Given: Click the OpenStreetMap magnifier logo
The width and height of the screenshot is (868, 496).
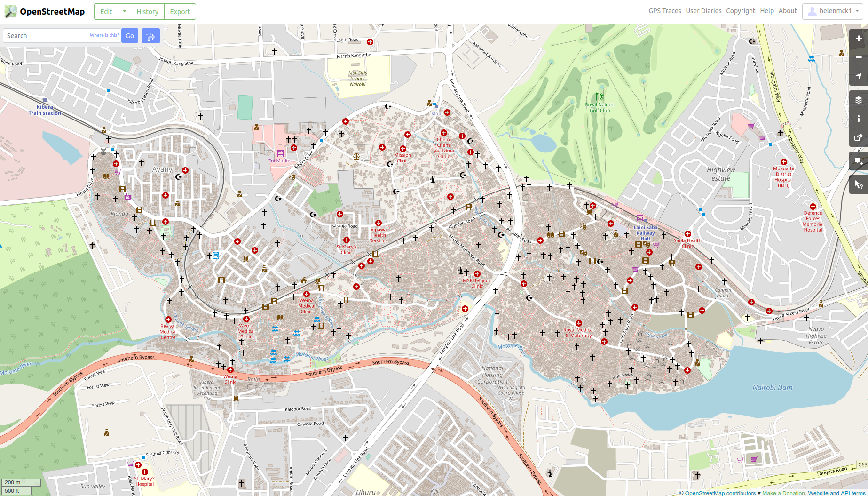Looking at the screenshot, I should click(x=11, y=11).
